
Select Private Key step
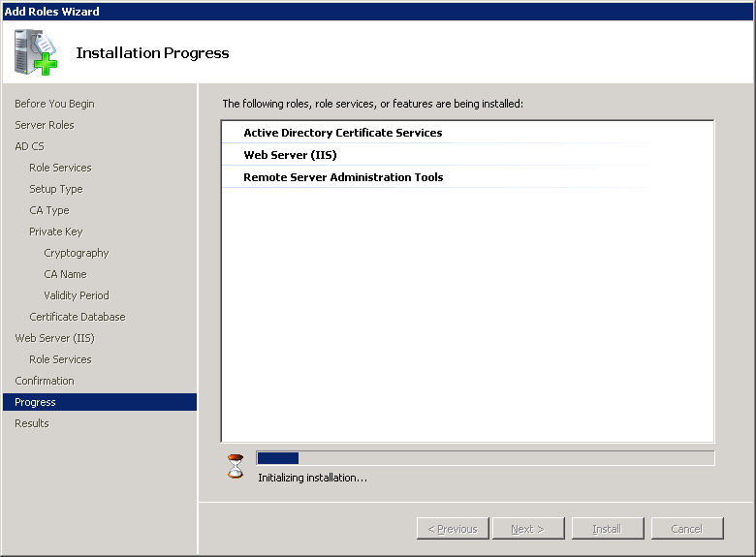coord(56,232)
